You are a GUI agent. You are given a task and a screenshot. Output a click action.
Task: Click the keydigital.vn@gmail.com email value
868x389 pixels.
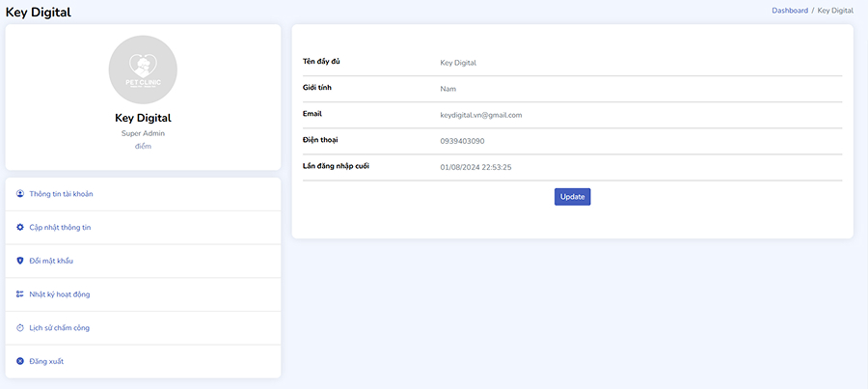click(480, 115)
